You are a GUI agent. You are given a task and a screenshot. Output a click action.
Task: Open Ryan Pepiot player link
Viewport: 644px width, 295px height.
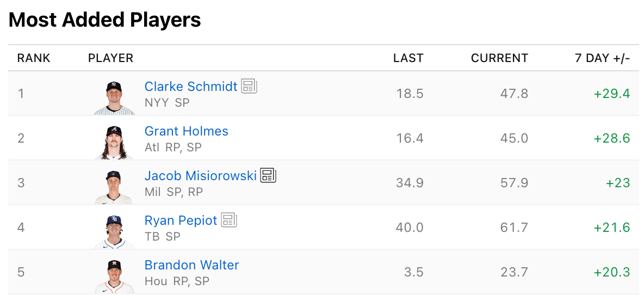181,220
